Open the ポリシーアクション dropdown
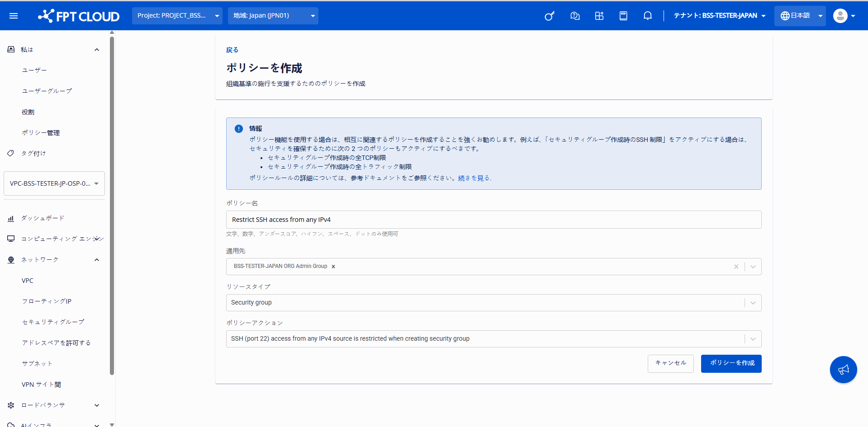The width and height of the screenshot is (868, 427). pyautogui.click(x=493, y=339)
